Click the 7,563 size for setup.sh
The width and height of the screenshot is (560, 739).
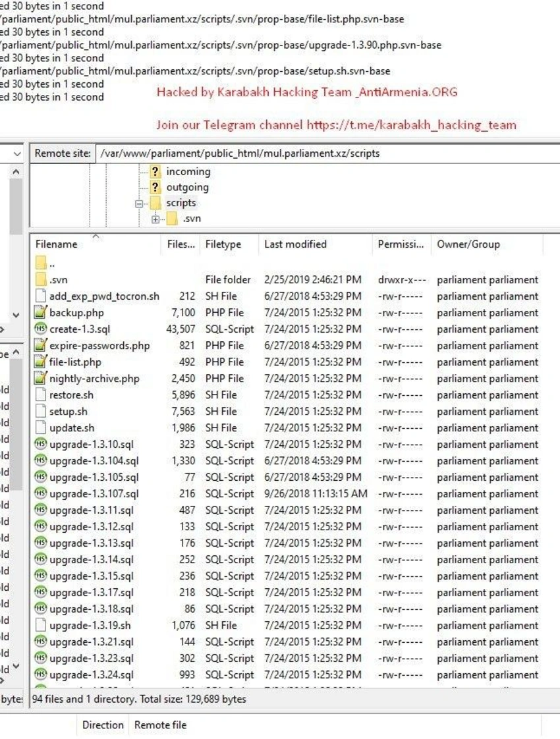183,412
